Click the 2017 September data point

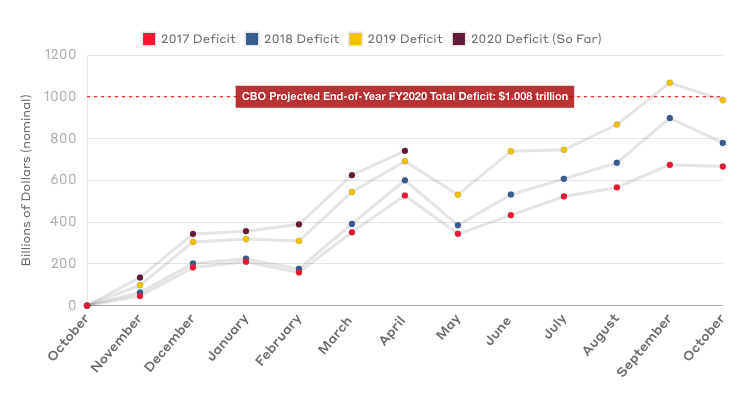(x=670, y=165)
